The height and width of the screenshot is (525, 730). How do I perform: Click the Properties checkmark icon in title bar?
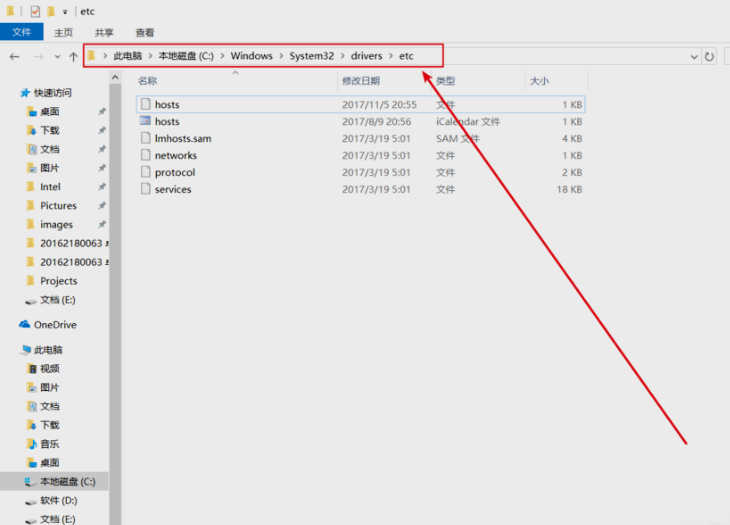coord(34,11)
